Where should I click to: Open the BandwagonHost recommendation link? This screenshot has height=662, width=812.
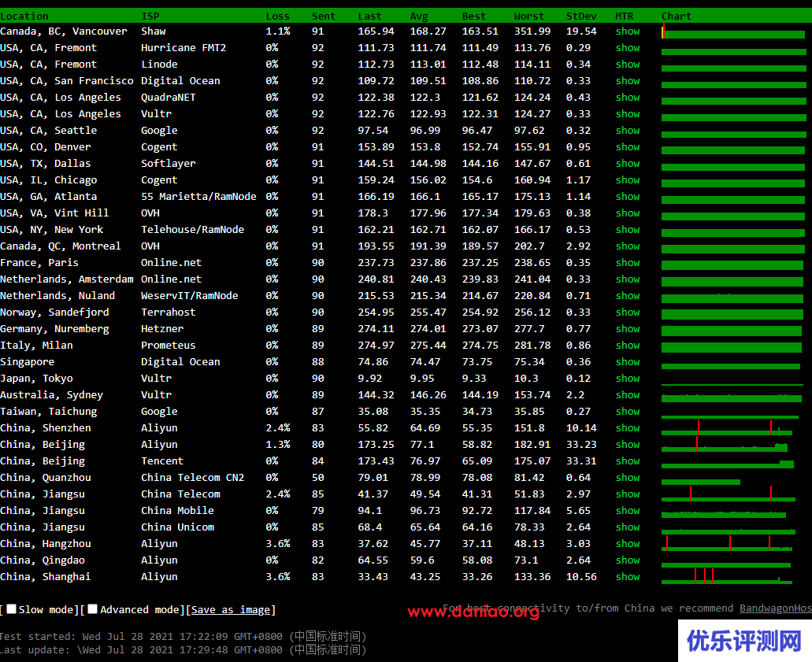(775, 608)
